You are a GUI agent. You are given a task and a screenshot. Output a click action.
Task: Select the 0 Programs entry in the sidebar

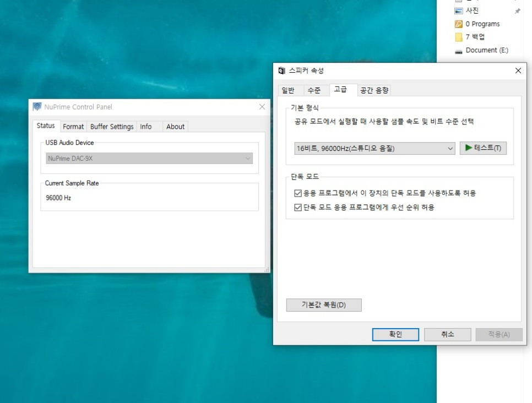482,24
